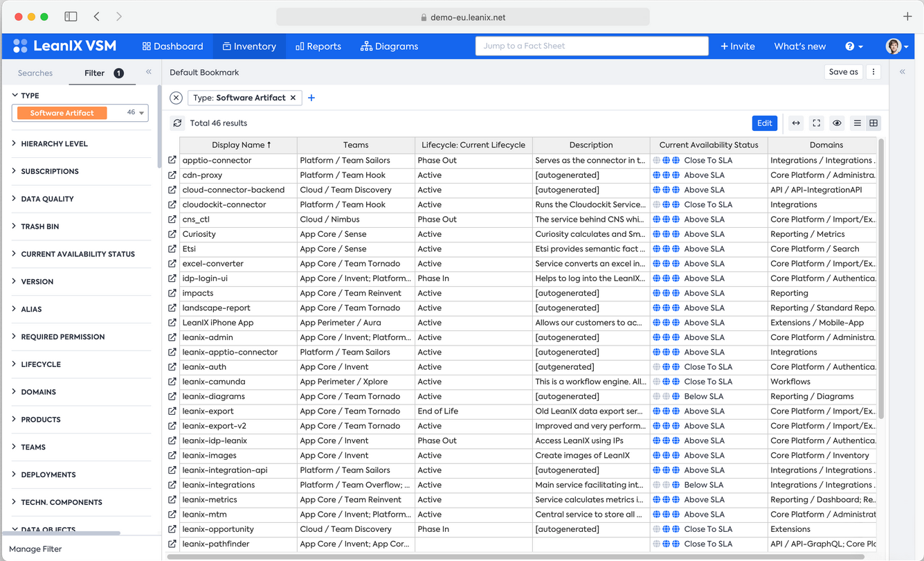The height and width of the screenshot is (561, 924).
Task: Click the Invite button
Action: click(x=738, y=46)
